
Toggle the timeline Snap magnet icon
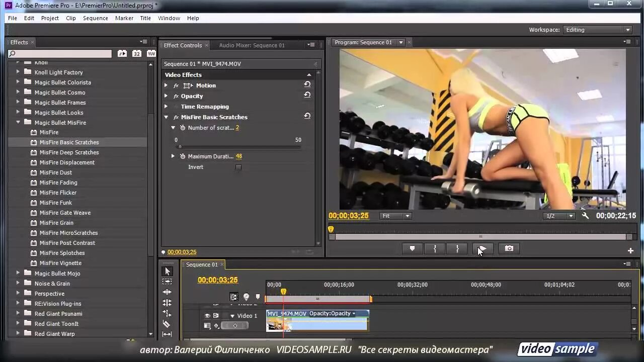click(234, 297)
